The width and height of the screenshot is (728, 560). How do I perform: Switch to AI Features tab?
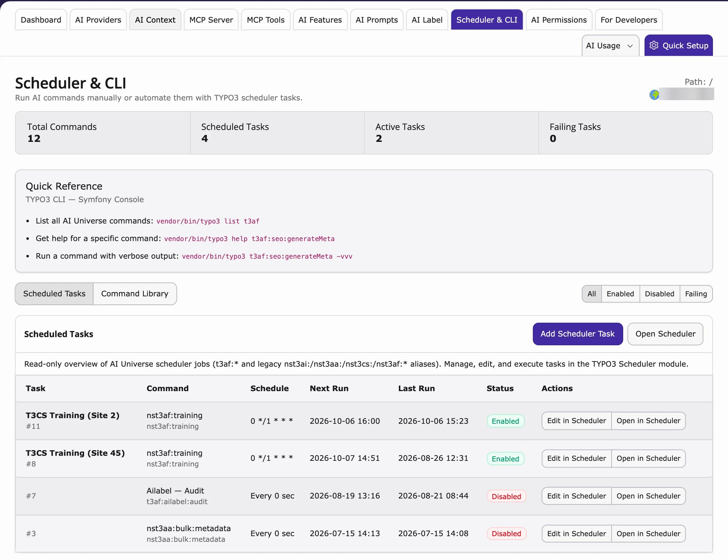tap(320, 20)
